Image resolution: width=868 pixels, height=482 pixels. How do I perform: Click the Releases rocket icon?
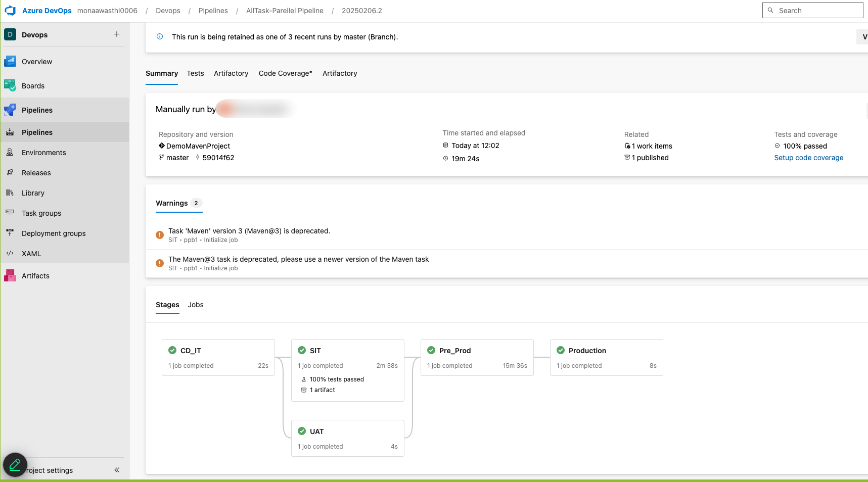10,173
